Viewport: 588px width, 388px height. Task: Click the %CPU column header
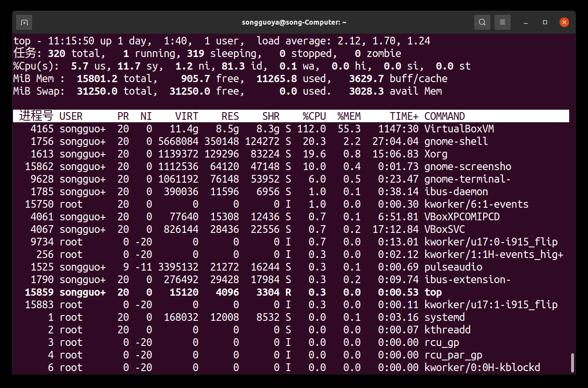313,116
